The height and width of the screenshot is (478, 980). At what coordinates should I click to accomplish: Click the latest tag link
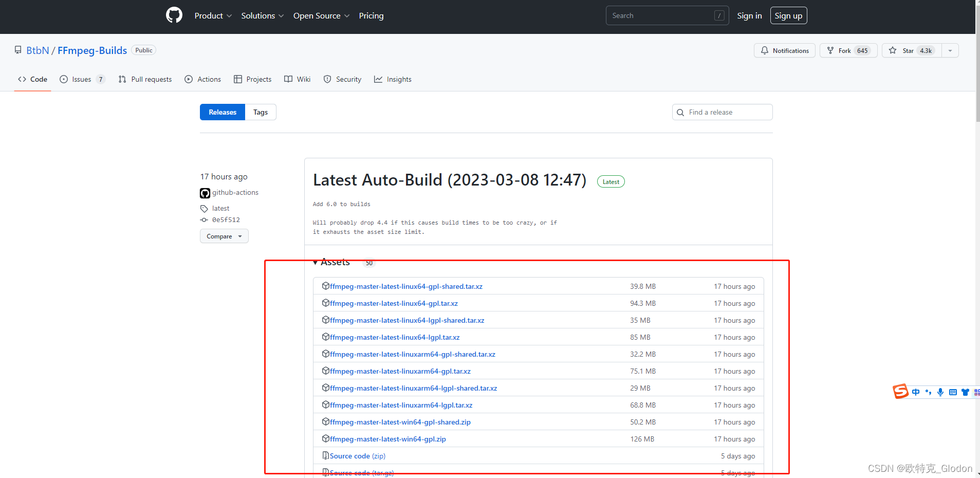click(220, 208)
